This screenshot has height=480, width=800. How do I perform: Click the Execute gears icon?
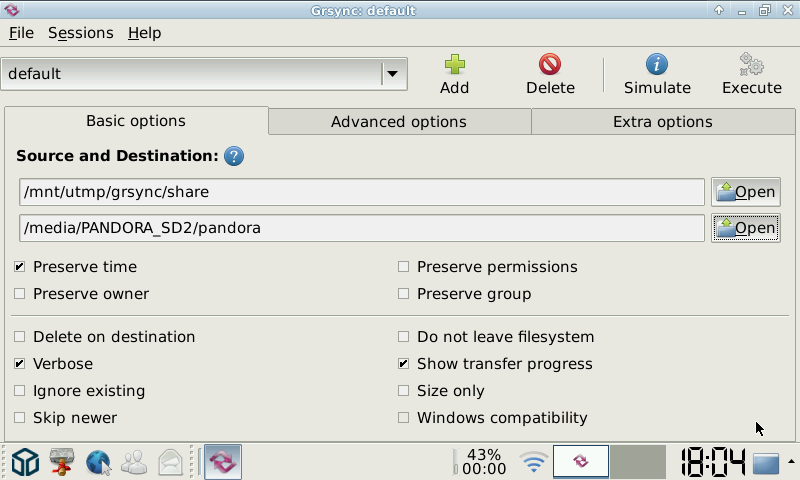tap(752, 65)
